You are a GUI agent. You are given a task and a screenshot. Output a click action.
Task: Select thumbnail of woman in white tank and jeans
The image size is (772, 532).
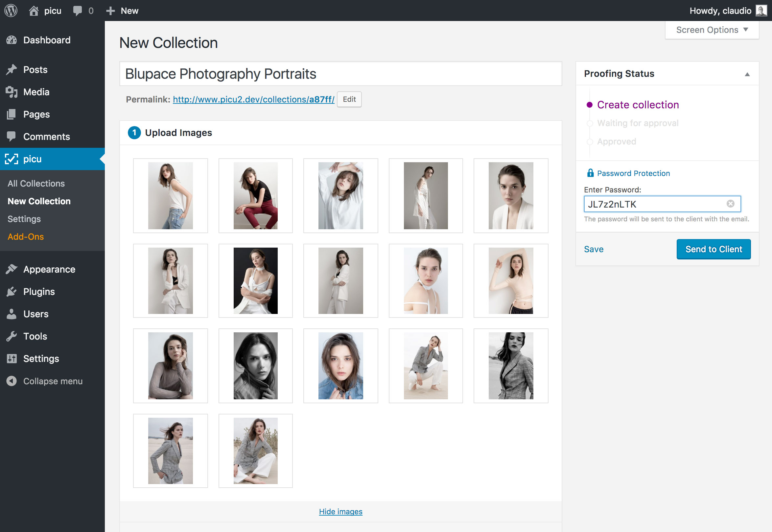pos(170,196)
